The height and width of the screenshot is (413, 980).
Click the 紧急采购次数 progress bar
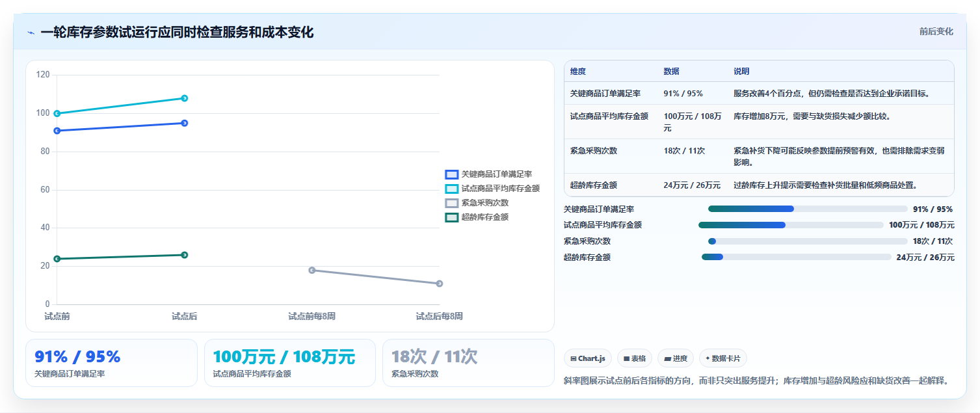[808, 241]
